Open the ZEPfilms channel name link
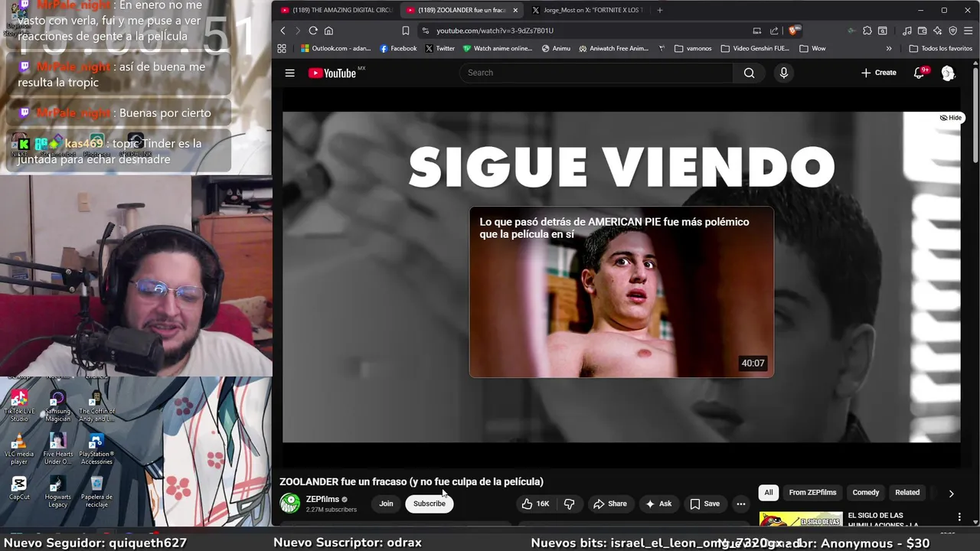The width and height of the screenshot is (980, 551). tap(322, 499)
